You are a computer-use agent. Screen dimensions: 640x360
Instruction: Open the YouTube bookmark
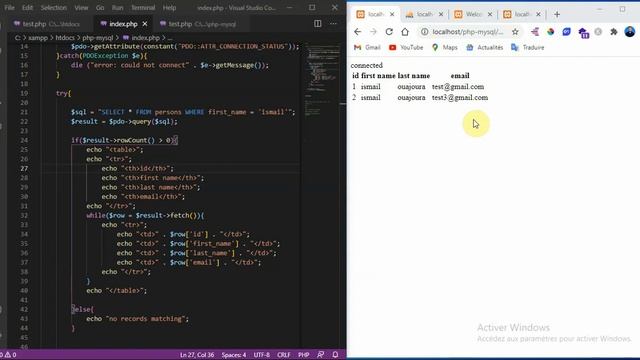coord(406,47)
